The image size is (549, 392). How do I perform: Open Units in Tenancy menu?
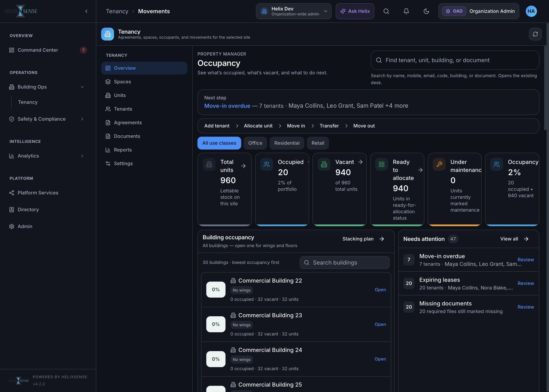144,95
